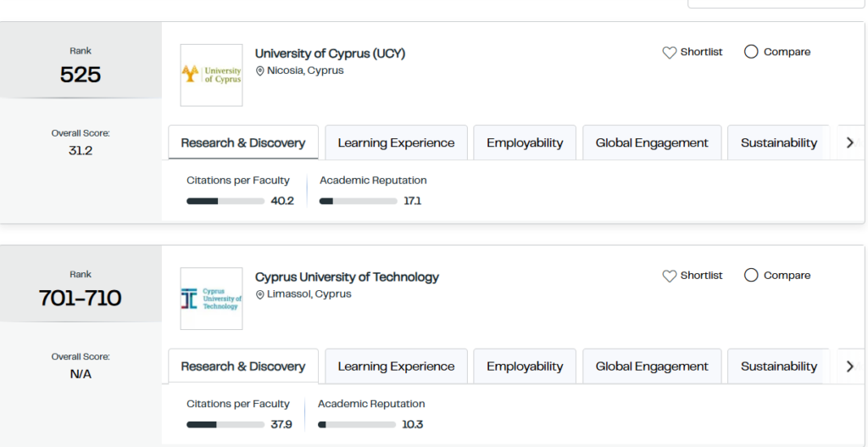The width and height of the screenshot is (868, 447).
Task: Click the Citations per Faculty label under University of Cyprus
Action: tap(238, 180)
